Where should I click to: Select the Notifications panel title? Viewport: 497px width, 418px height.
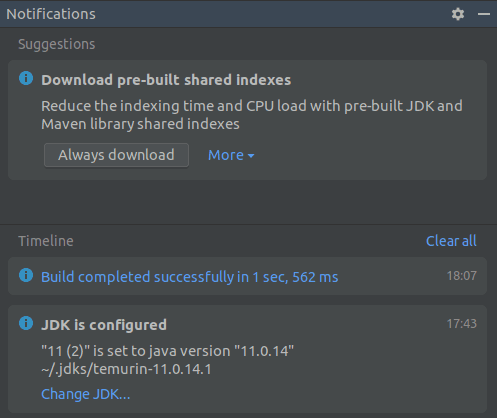pyautogui.click(x=51, y=14)
